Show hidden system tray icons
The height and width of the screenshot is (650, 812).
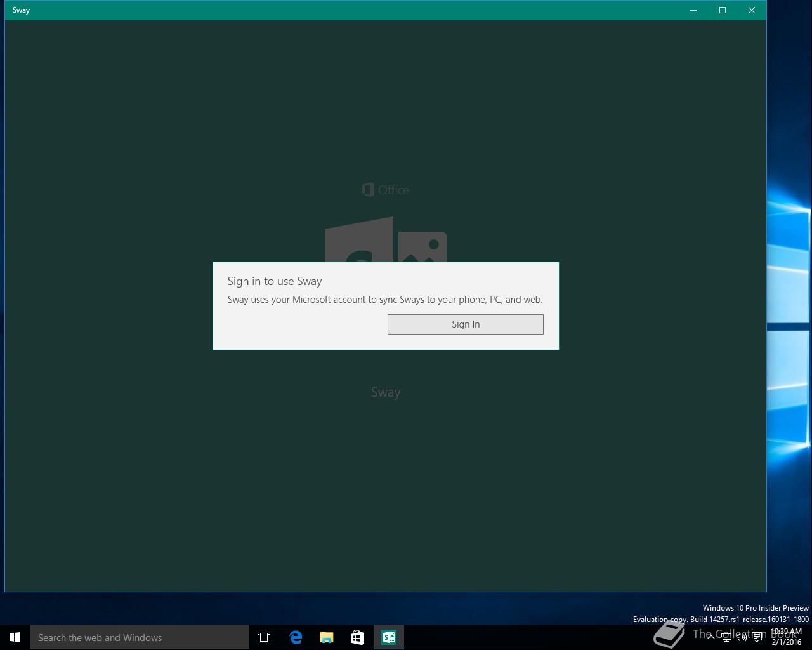pyautogui.click(x=711, y=637)
